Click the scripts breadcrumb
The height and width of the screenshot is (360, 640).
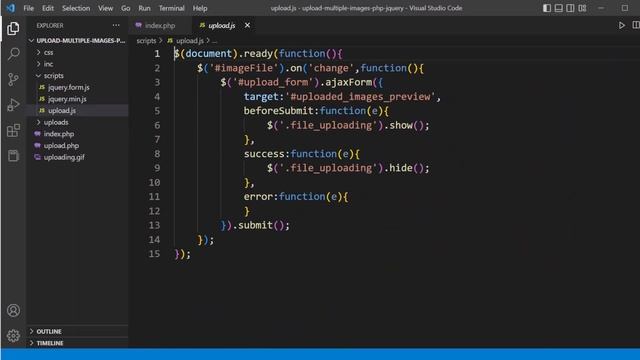146,41
